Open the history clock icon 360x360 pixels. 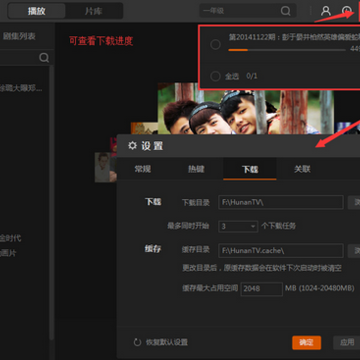[x=347, y=11]
